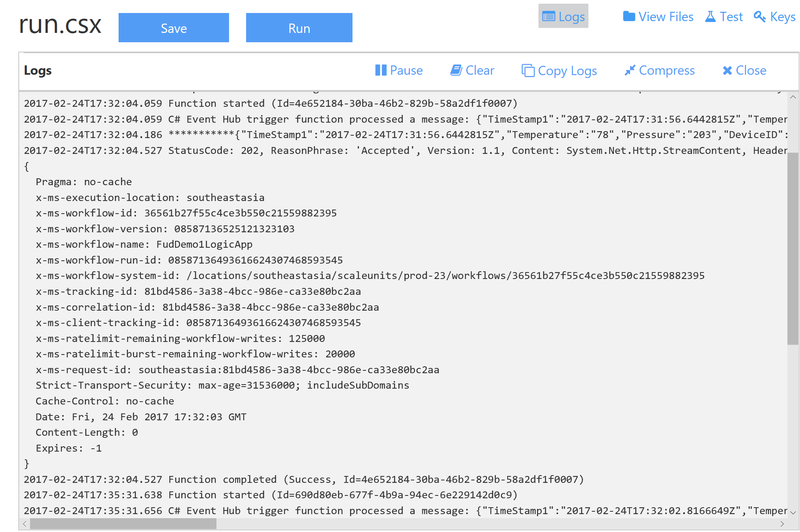This screenshot has height=532, width=800.
Task: Click the Run button
Action: pos(298,27)
